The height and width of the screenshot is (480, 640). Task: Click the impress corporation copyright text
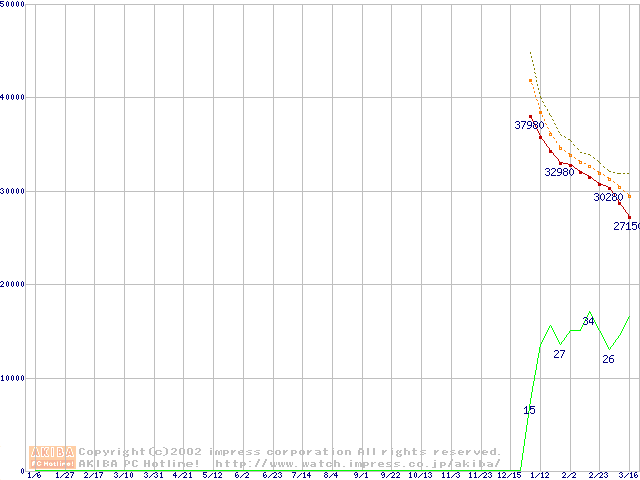(x=290, y=452)
